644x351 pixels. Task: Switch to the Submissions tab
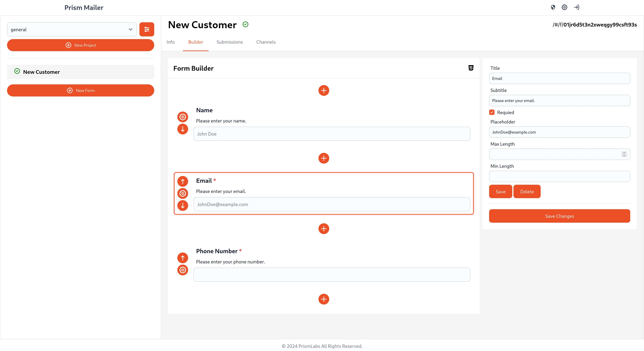click(230, 42)
